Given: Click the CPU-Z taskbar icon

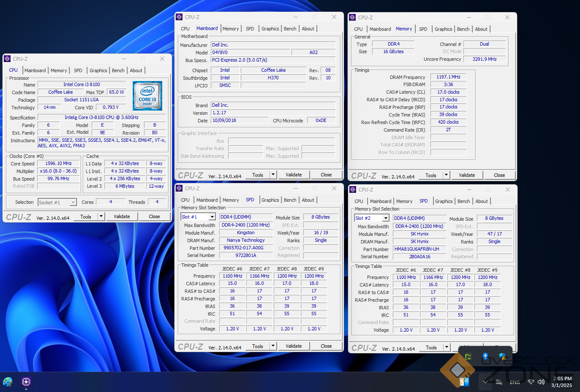Looking at the screenshot, I should coord(26,382).
